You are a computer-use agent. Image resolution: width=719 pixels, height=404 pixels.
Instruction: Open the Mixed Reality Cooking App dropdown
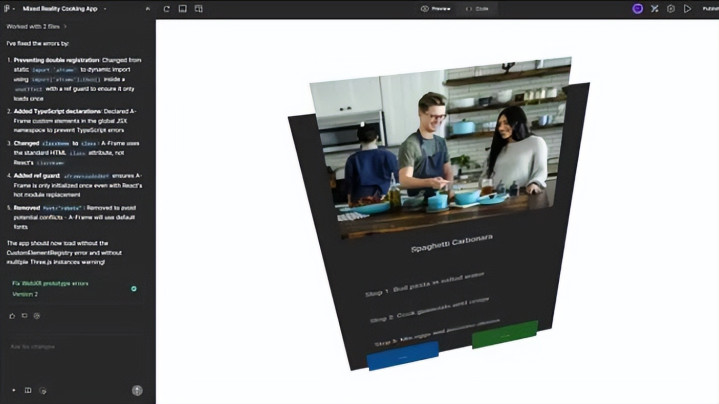coord(64,9)
